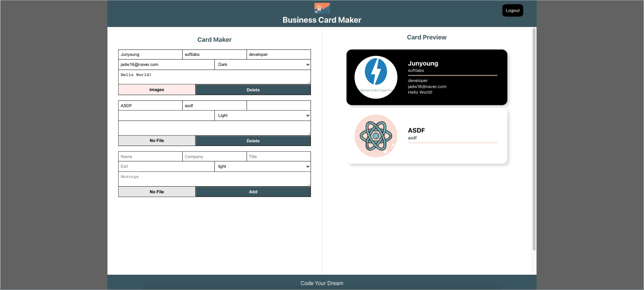Click the images file button

(x=157, y=90)
